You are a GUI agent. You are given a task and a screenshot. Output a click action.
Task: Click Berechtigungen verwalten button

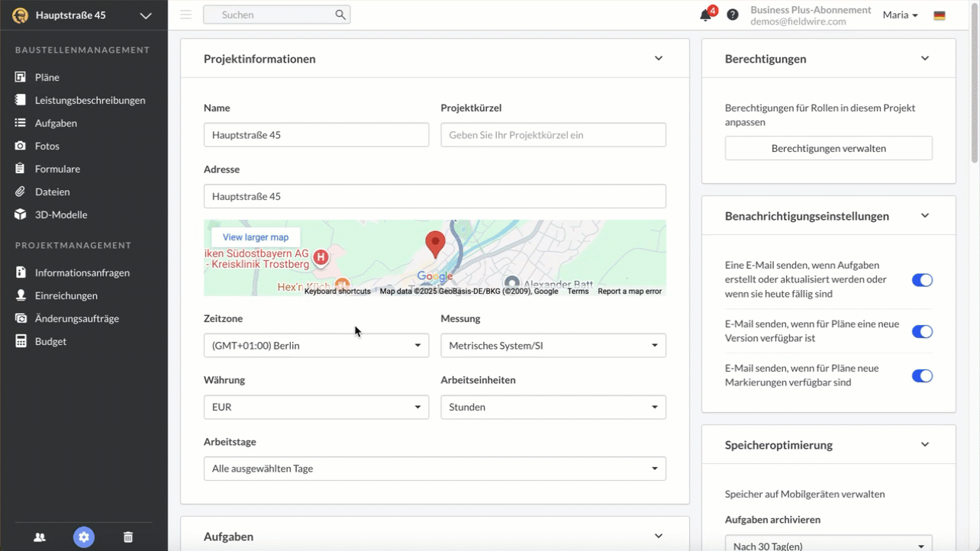tap(828, 148)
